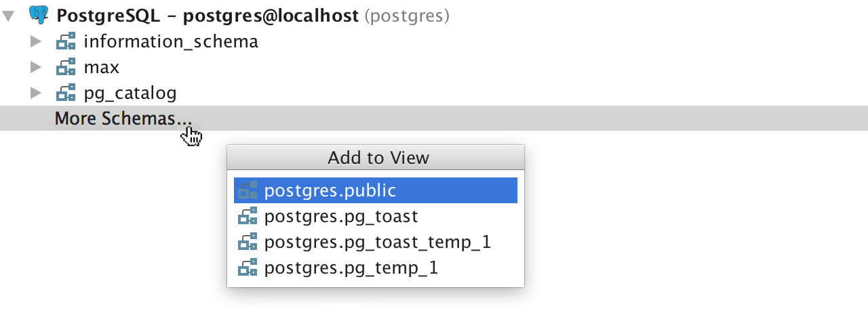Expand the pg_catalog schema node
Screen dimensions: 868x317
(x=36, y=93)
